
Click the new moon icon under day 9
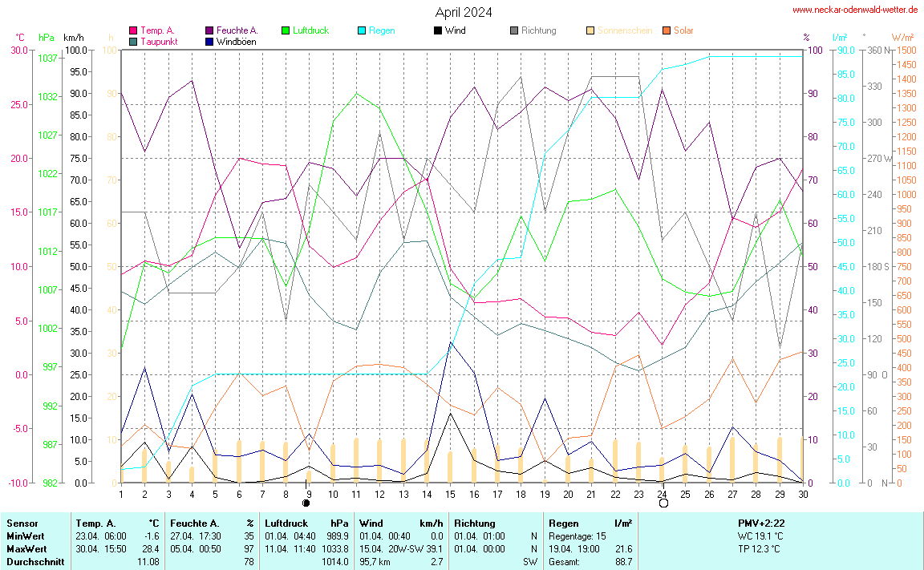[306, 503]
